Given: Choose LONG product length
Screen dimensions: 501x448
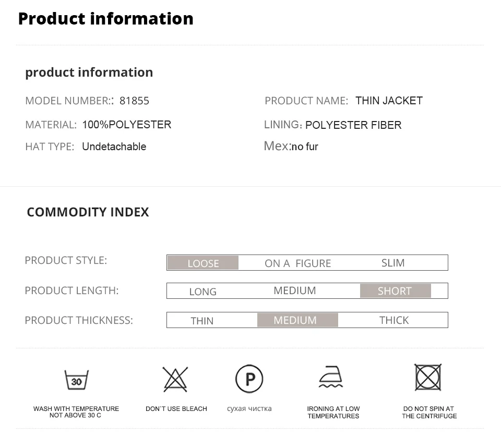Looking at the screenshot, I should tap(202, 292).
